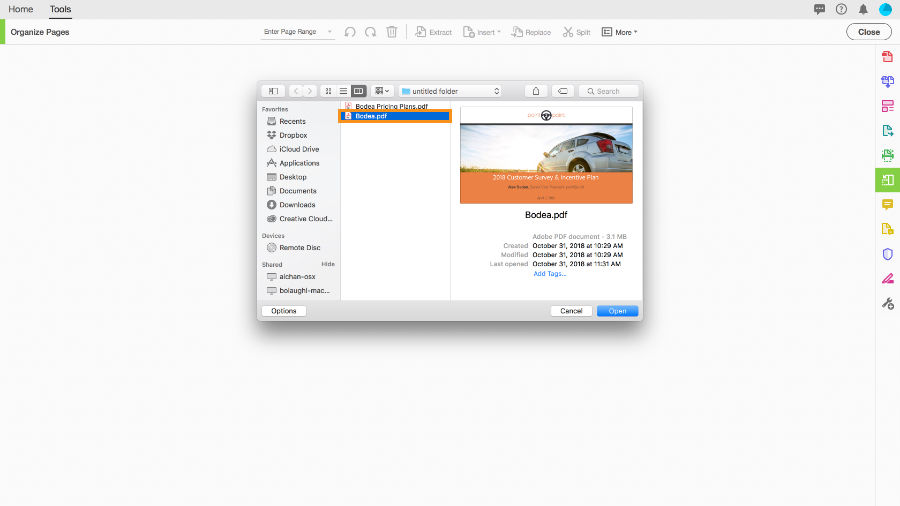
Task: Close the Organize Pages tool
Action: (868, 32)
